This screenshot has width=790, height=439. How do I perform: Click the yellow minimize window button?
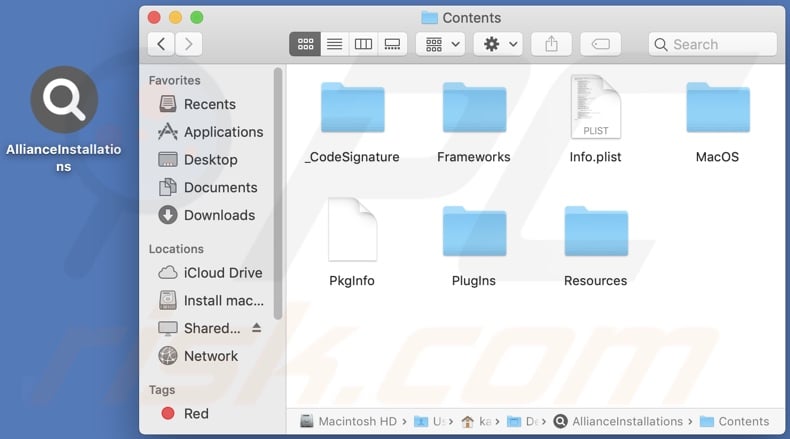click(x=175, y=18)
